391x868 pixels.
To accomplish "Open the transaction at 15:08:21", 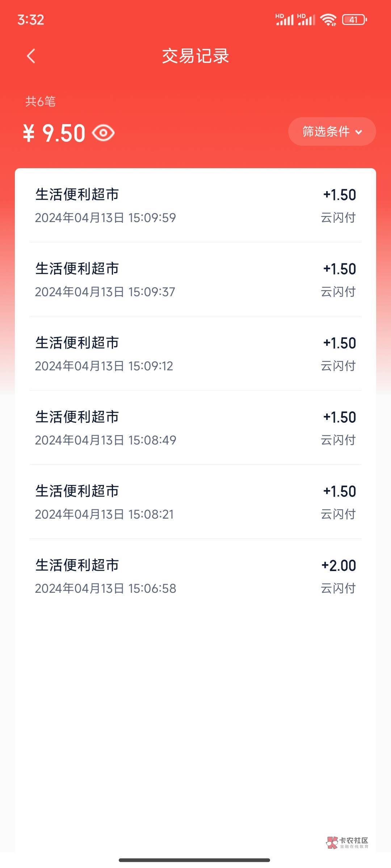I will click(195, 502).
